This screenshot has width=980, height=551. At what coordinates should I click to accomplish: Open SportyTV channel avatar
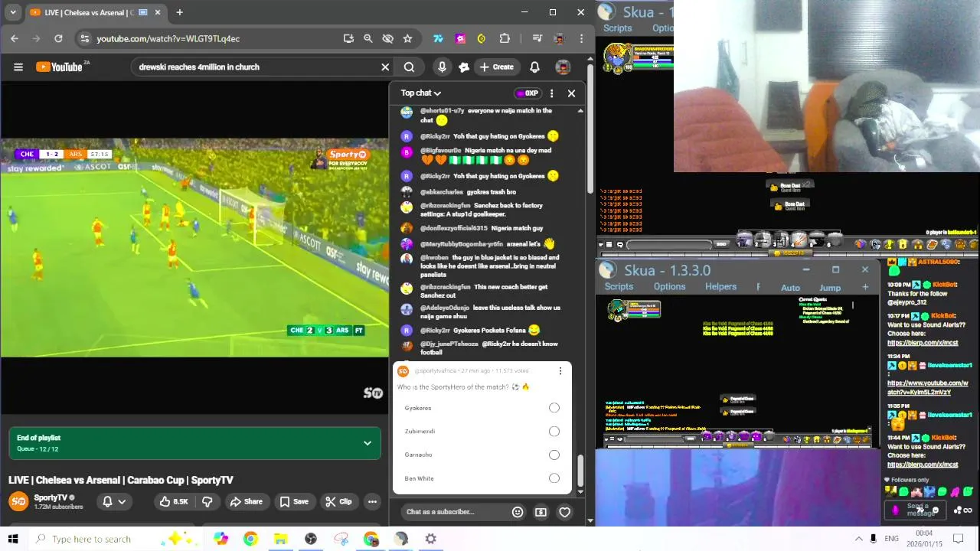coord(18,502)
